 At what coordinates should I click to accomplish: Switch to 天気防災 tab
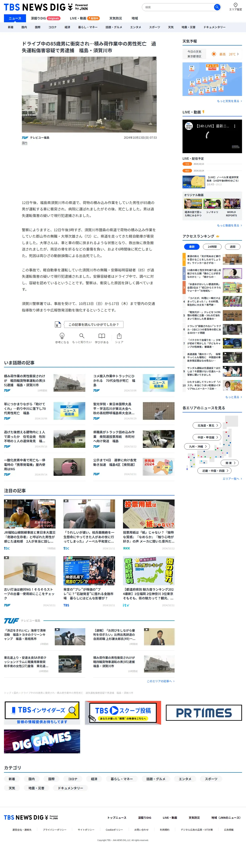(115, 18)
